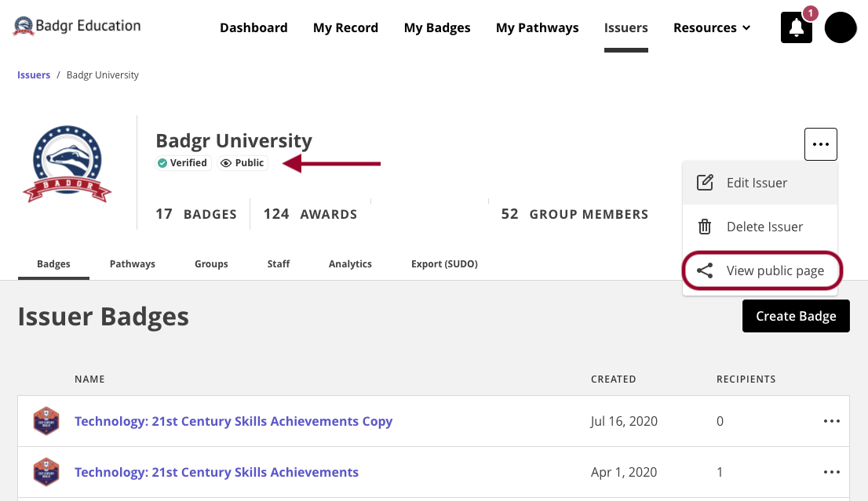Open options for the second badge row
The height and width of the screenshot is (501, 868).
coord(831,472)
